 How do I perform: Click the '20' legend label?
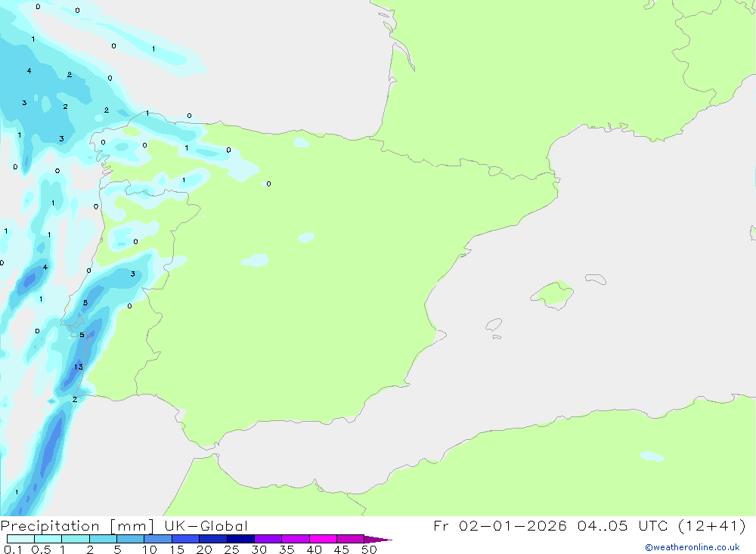click(204, 549)
